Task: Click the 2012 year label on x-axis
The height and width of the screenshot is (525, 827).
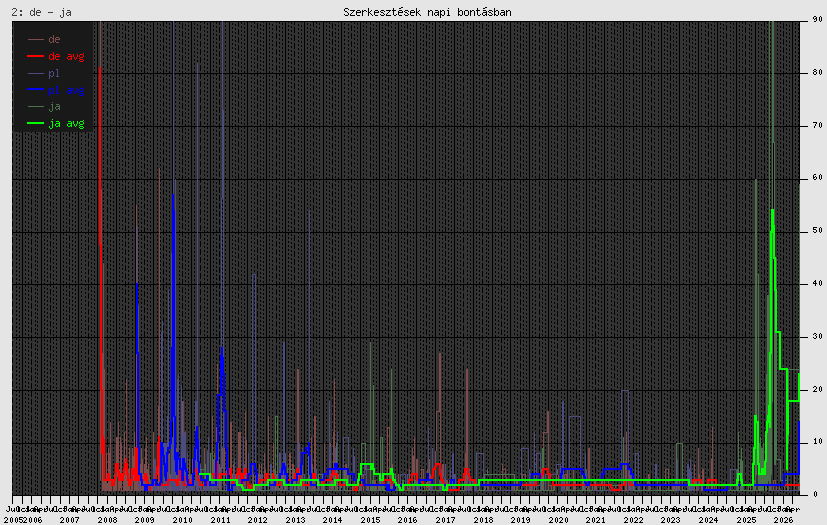Action: click(x=257, y=520)
